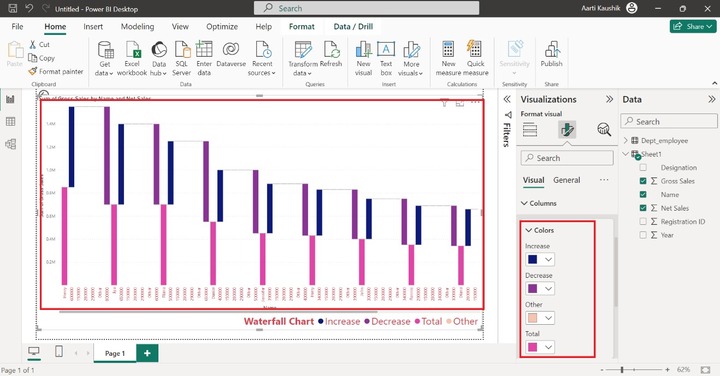Open Total color dropdown arrow
The image size is (720, 376).
pyautogui.click(x=548, y=347)
